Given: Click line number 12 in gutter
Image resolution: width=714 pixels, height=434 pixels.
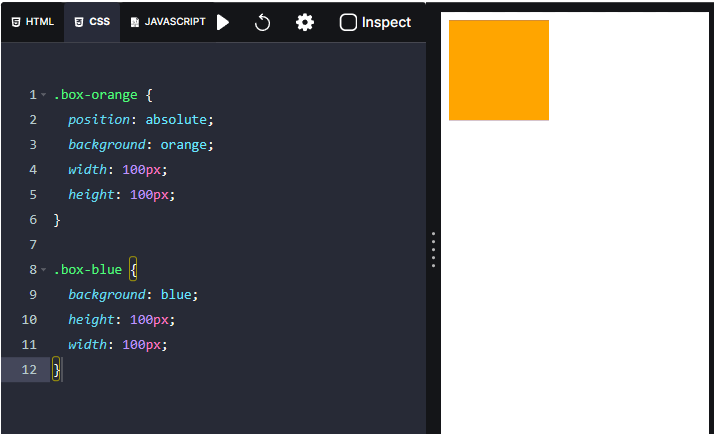Looking at the screenshot, I should 29,369.
